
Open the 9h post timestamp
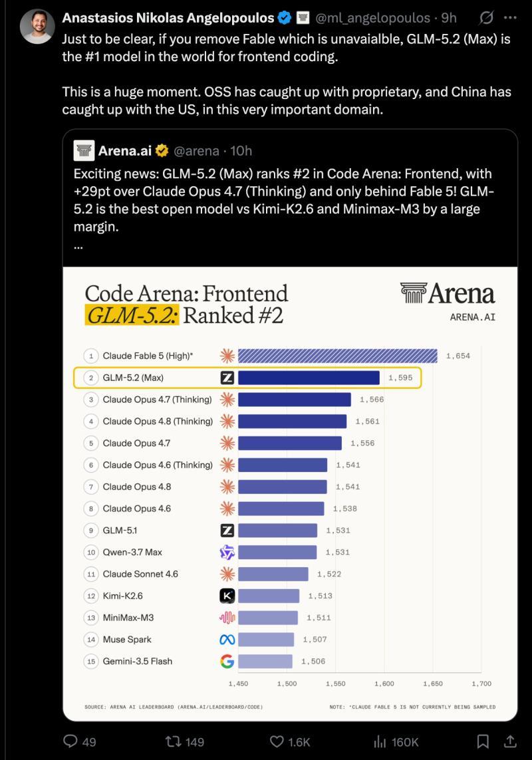coord(449,18)
